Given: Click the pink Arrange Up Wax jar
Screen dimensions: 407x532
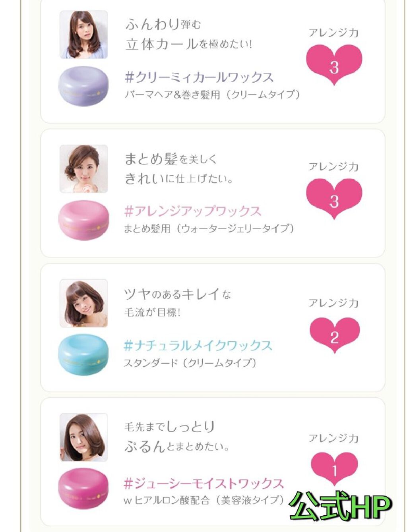Looking at the screenshot, I should [83, 220].
